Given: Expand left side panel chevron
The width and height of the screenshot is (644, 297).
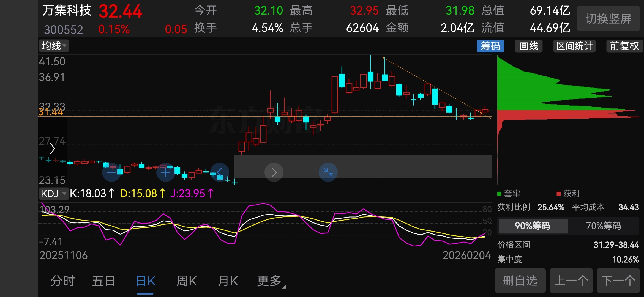Looking at the screenshot, I should click(x=53, y=149).
